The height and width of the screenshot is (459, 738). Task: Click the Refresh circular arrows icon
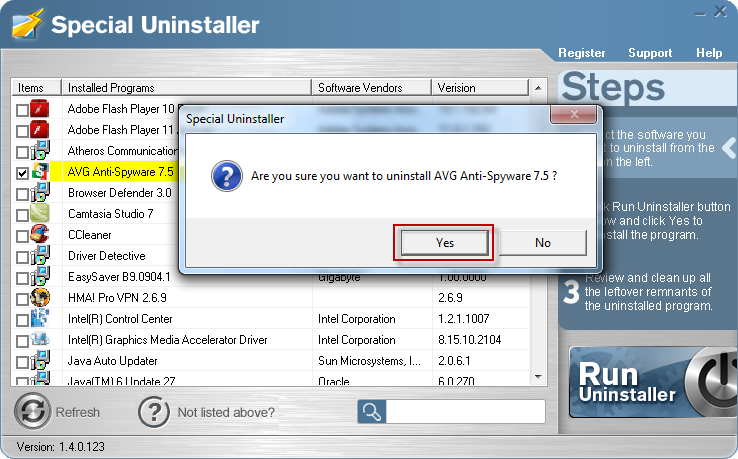click(x=32, y=411)
